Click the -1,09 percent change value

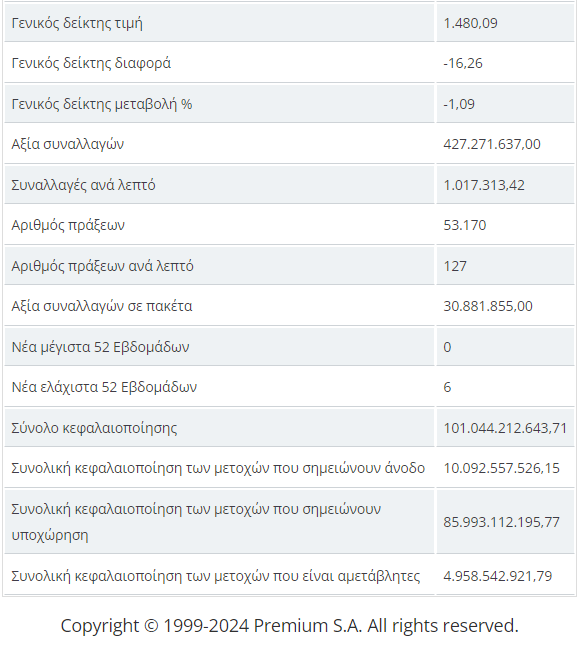pyautogui.click(x=459, y=104)
